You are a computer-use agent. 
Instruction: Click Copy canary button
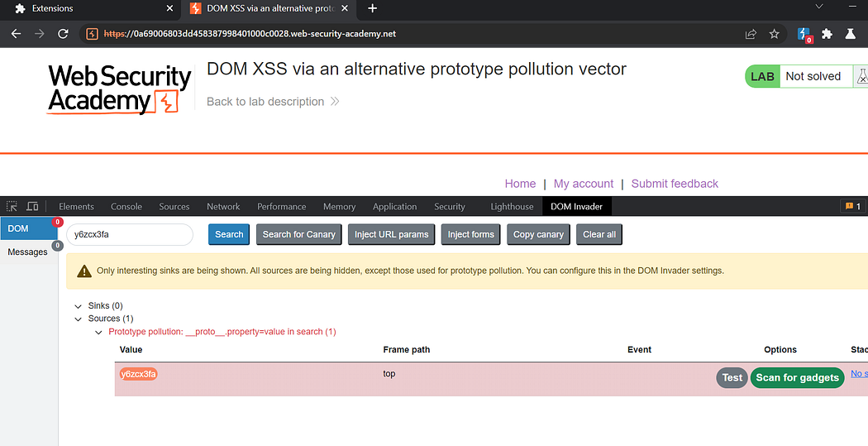click(538, 234)
